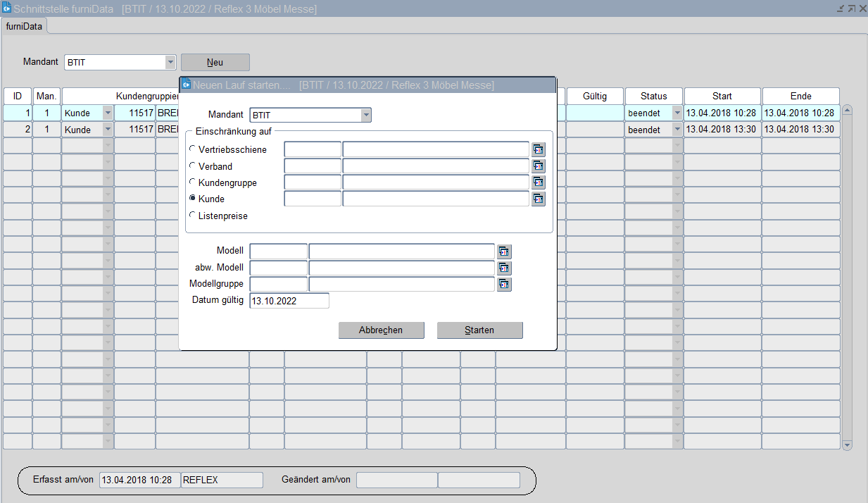This screenshot has width=868, height=503.
Task: Expand Mandant dropdown in dialog
Action: click(x=365, y=116)
